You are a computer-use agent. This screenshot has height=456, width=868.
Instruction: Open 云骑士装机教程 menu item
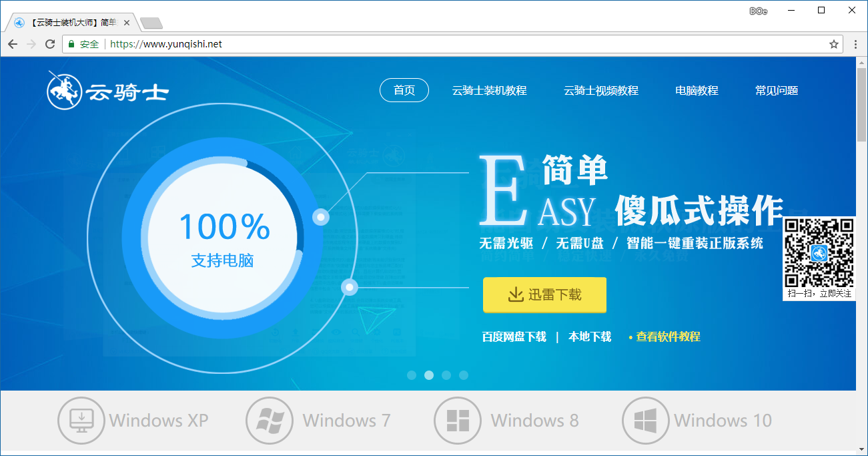(x=489, y=90)
